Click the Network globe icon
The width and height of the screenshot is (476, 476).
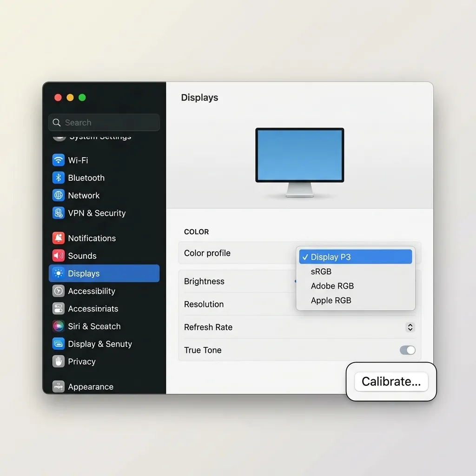point(58,195)
